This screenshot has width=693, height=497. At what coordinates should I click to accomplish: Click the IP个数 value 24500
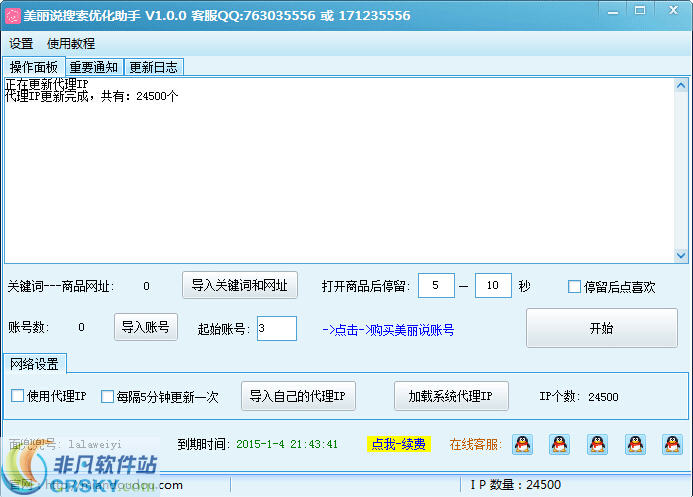pos(603,397)
